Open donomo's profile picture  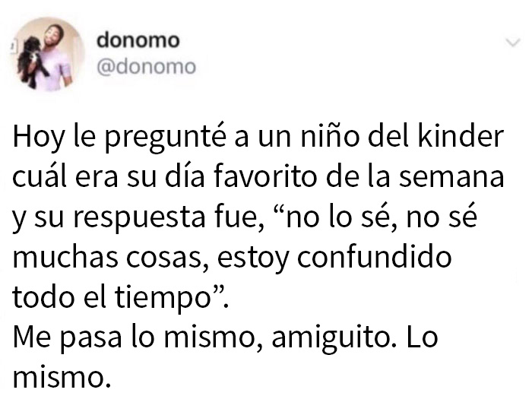[x=48, y=54]
